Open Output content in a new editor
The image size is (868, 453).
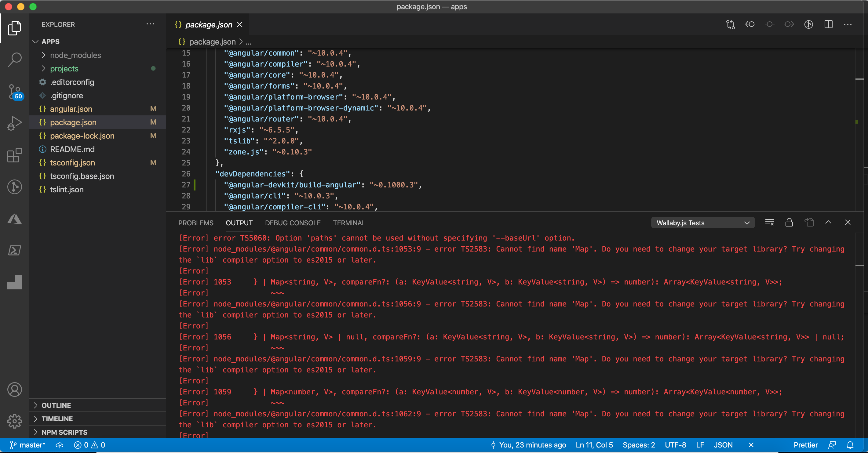click(809, 223)
